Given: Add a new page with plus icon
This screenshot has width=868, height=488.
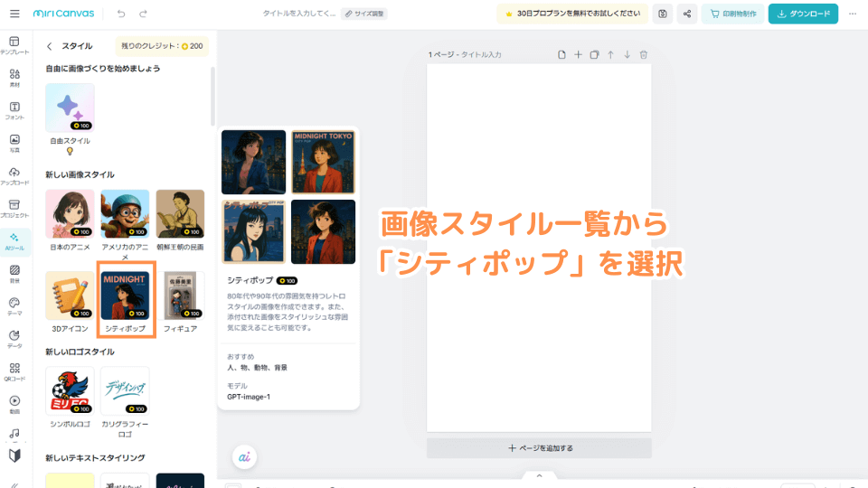Looking at the screenshot, I should click(x=578, y=55).
